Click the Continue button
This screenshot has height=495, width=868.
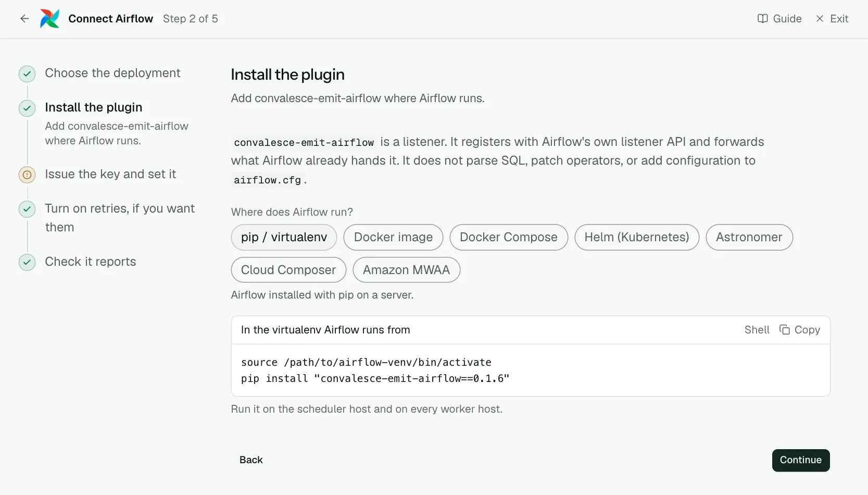(801, 460)
